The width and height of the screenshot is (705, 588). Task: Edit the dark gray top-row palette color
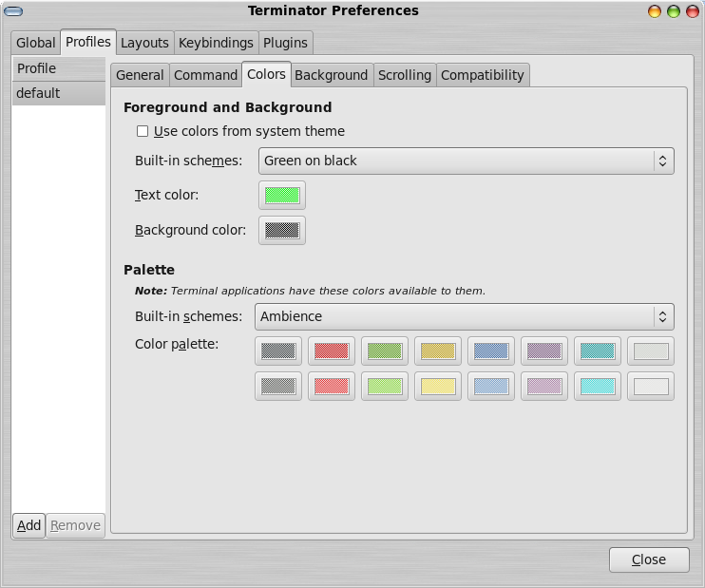[x=278, y=351]
